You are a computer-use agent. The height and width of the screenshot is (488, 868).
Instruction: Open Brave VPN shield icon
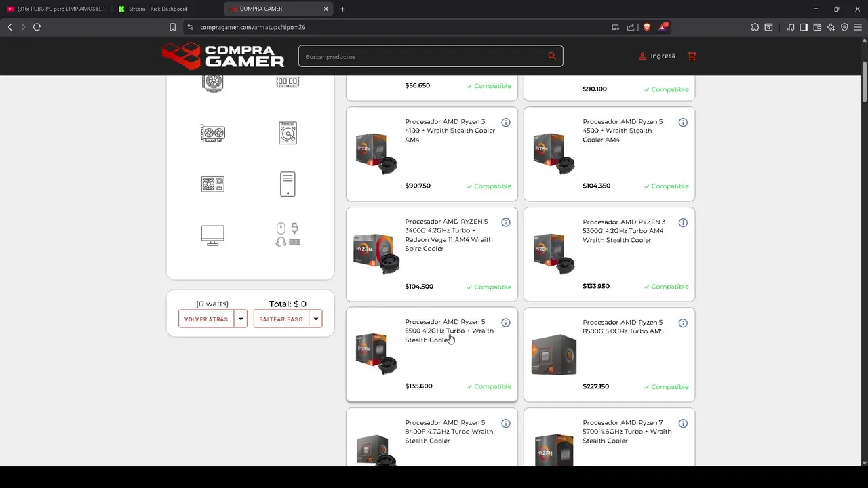pos(844,27)
